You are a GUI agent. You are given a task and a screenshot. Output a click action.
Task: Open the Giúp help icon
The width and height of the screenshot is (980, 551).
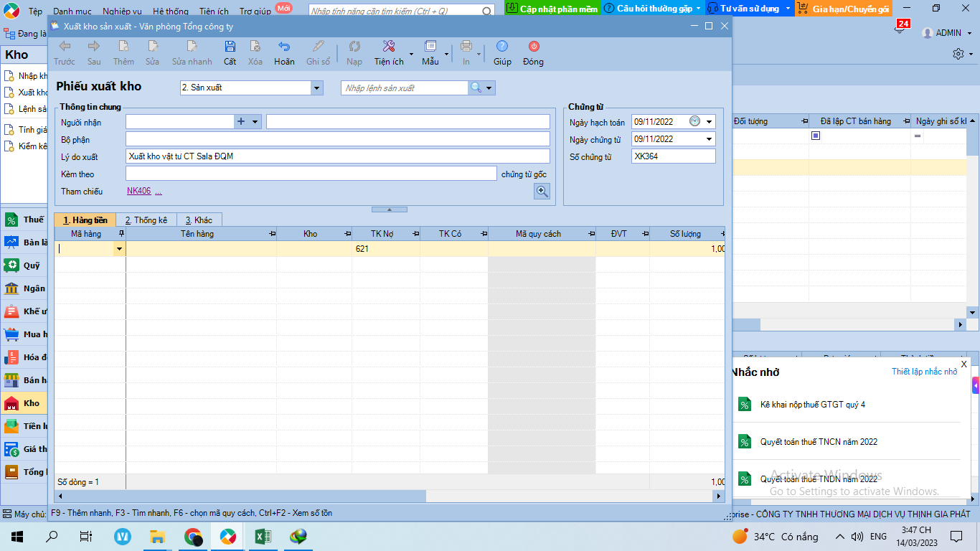click(x=502, y=47)
